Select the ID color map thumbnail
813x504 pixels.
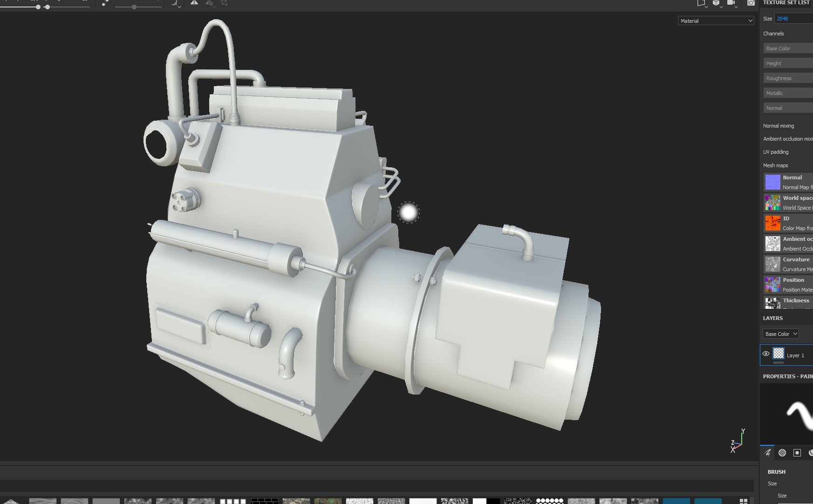[772, 223]
